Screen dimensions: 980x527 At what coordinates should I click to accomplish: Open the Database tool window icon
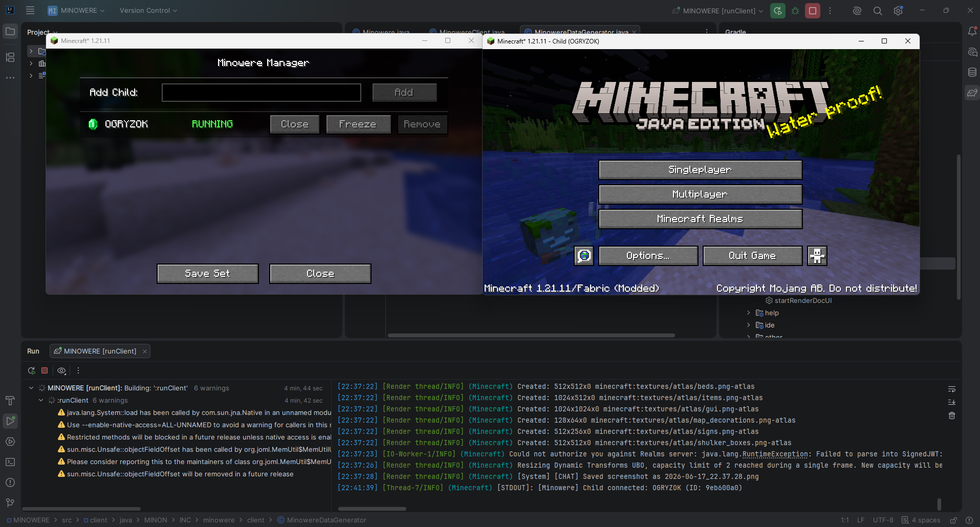(972, 72)
